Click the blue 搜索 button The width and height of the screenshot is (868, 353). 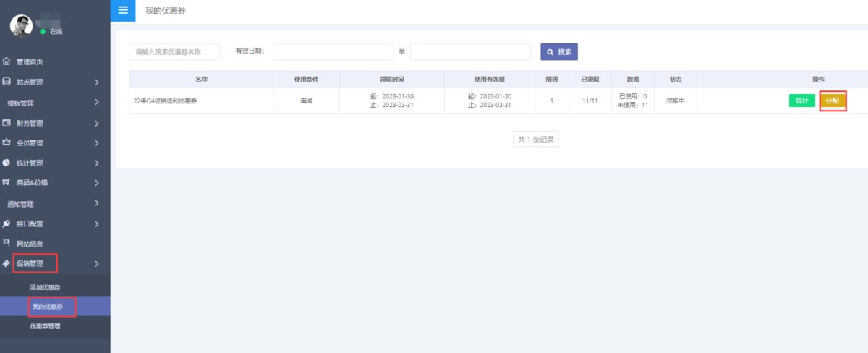coord(559,51)
